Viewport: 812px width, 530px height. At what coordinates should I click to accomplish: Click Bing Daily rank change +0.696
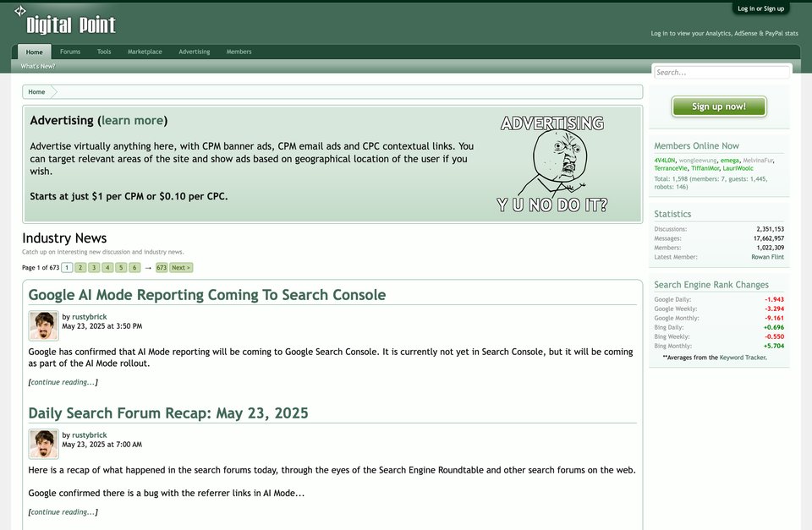click(774, 328)
